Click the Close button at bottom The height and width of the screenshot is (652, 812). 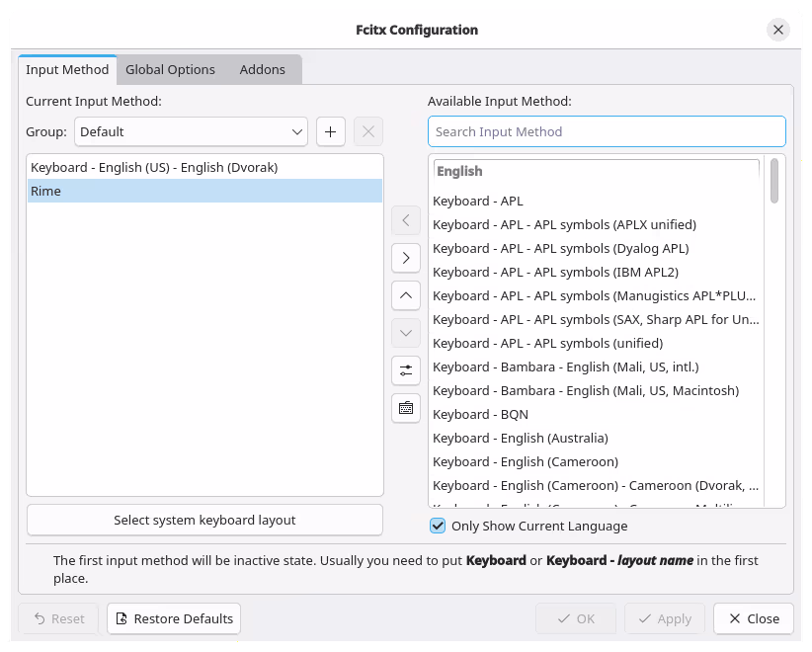[x=754, y=618]
